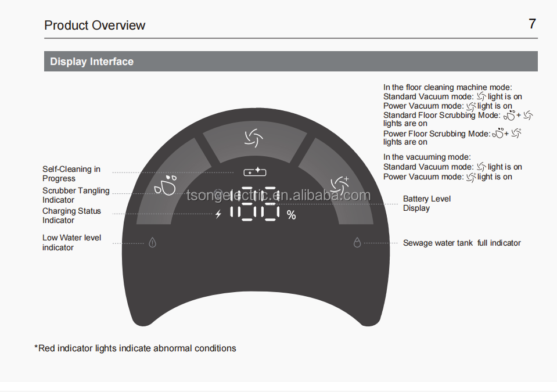Click the page number 7
Viewport: 557px width, 392px height.
[532, 24]
